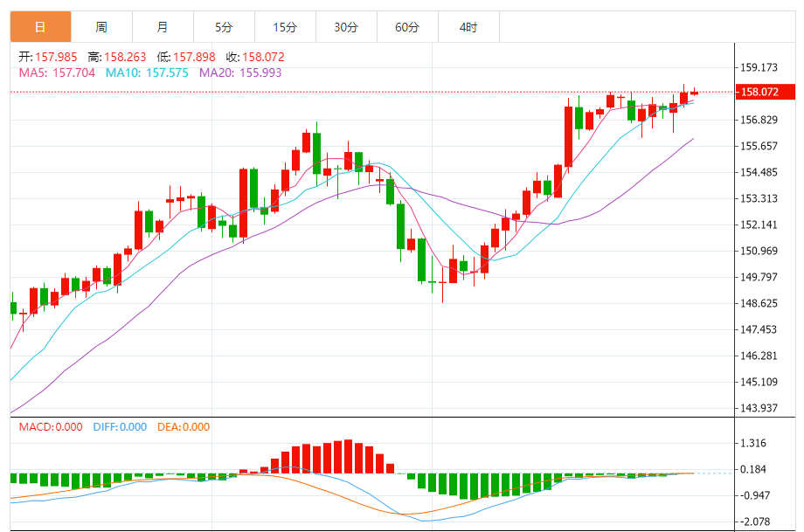Click the 低 low price 157.898

187,57
